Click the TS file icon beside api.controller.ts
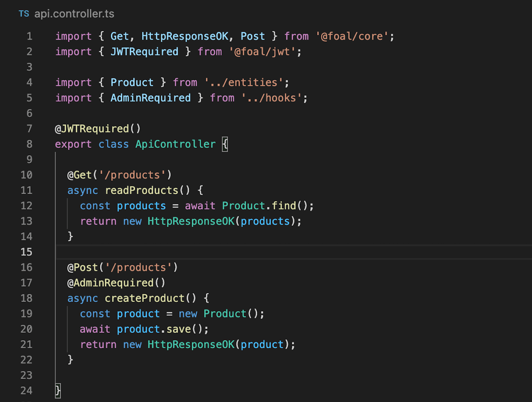Viewport: 532px width, 402px height. coord(24,14)
